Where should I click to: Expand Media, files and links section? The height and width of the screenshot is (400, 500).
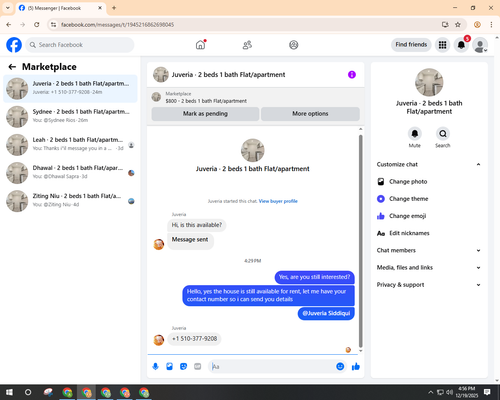[429, 267]
